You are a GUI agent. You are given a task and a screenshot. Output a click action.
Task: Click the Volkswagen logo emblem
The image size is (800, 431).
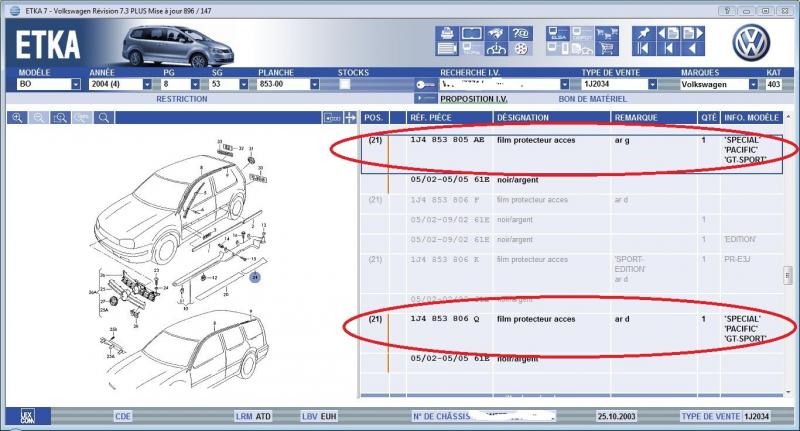tap(751, 43)
